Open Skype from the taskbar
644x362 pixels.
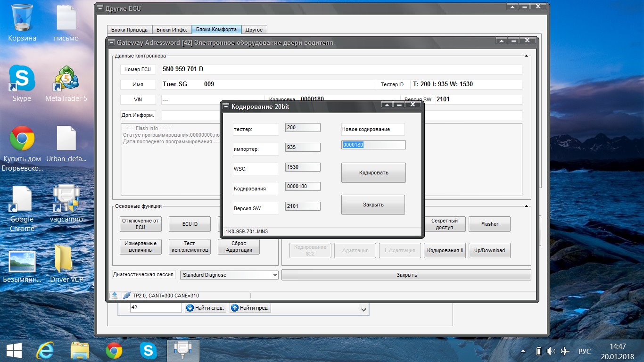click(x=148, y=351)
